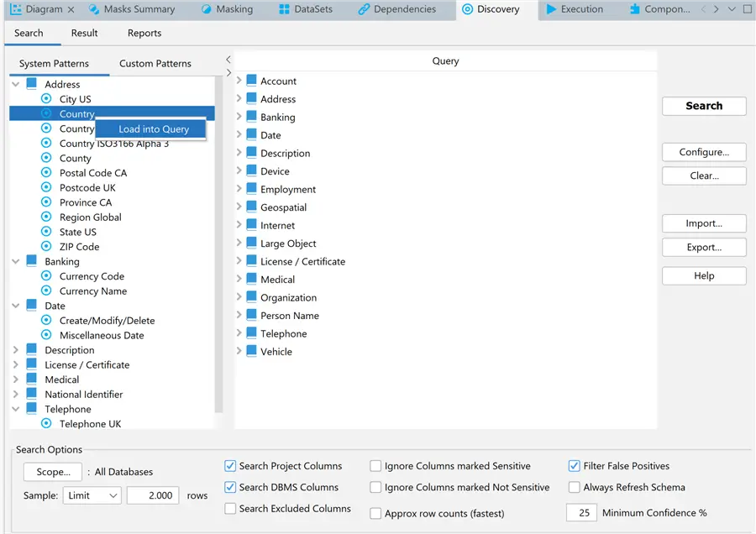Uncheck Search Project Columns

[230, 465]
